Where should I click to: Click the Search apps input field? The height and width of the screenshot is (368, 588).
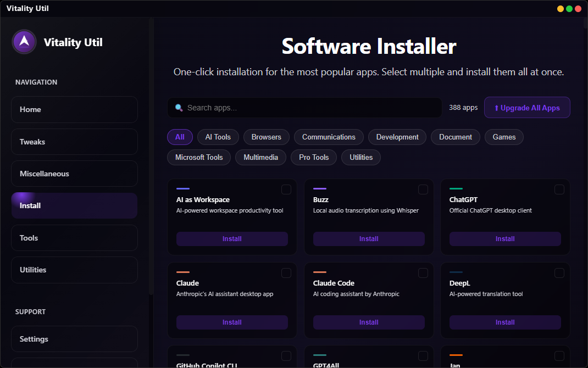[x=304, y=108]
